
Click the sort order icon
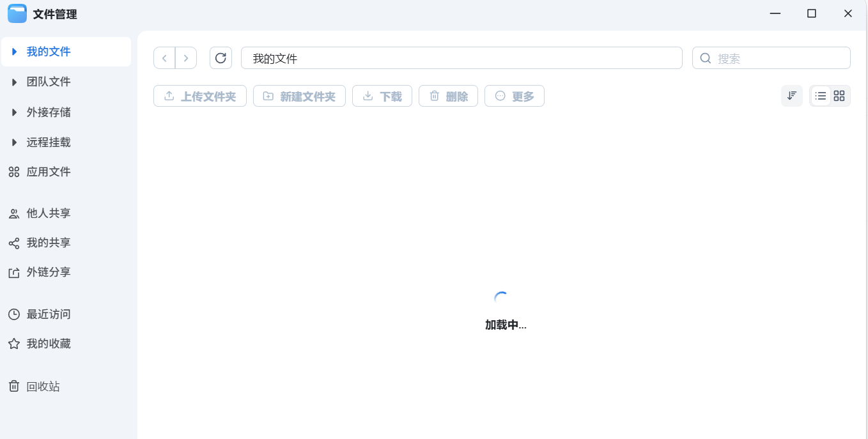792,95
